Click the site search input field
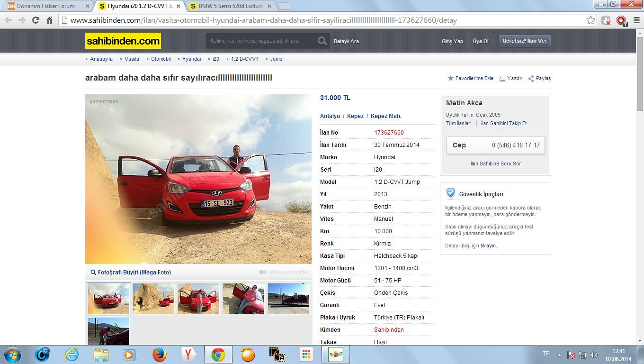 [261, 41]
